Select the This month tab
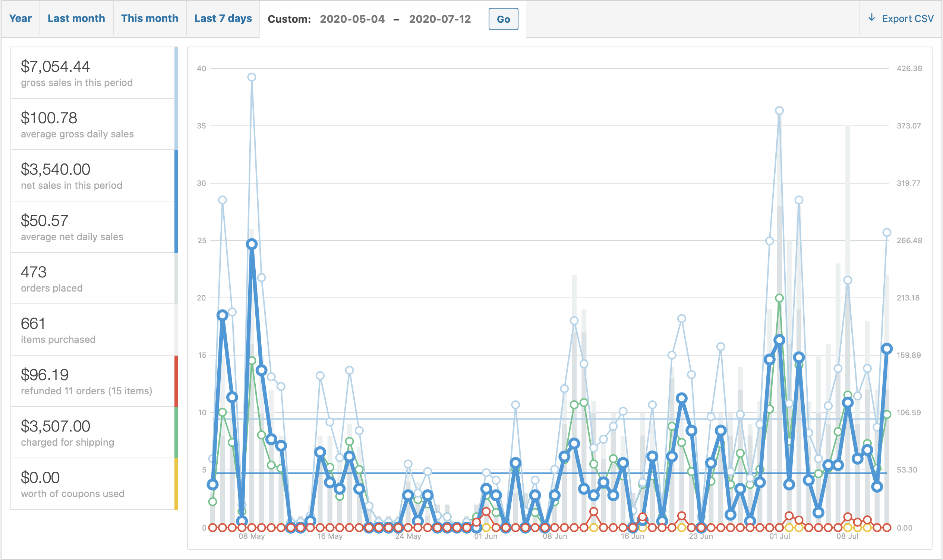The width and height of the screenshot is (943, 560). click(149, 19)
